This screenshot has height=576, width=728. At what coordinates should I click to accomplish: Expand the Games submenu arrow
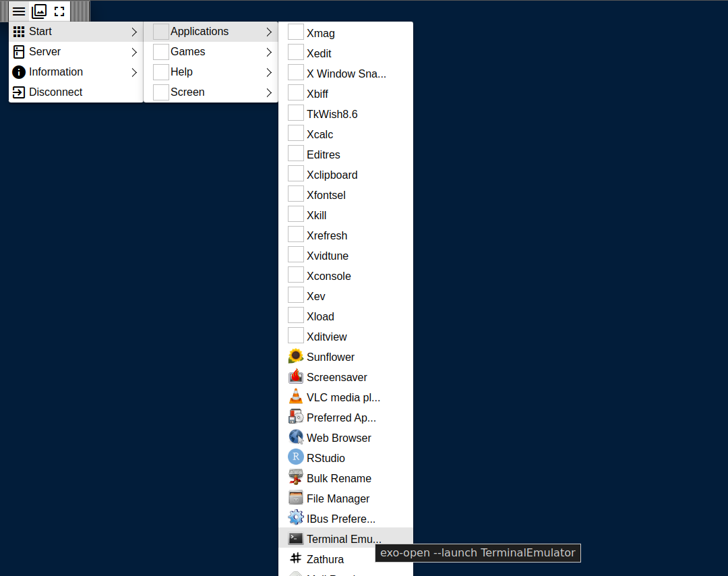pos(269,52)
